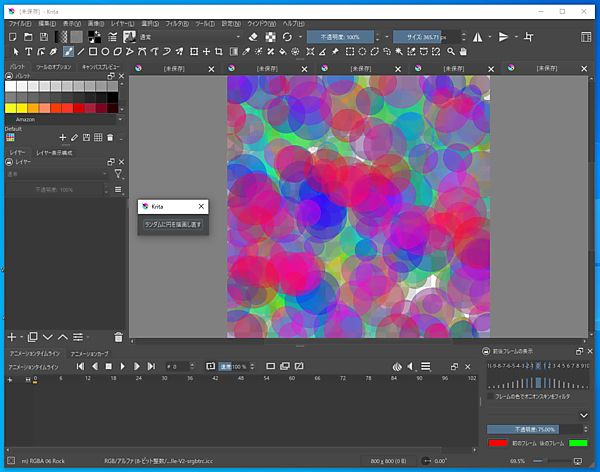Open the blending mode dropdown in toolbar

190,36
